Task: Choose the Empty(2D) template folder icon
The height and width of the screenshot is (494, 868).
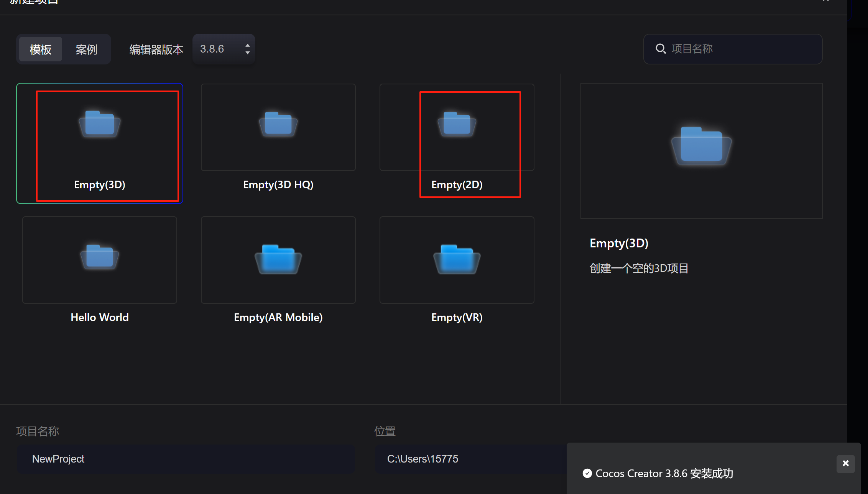Action: click(457, 124)
